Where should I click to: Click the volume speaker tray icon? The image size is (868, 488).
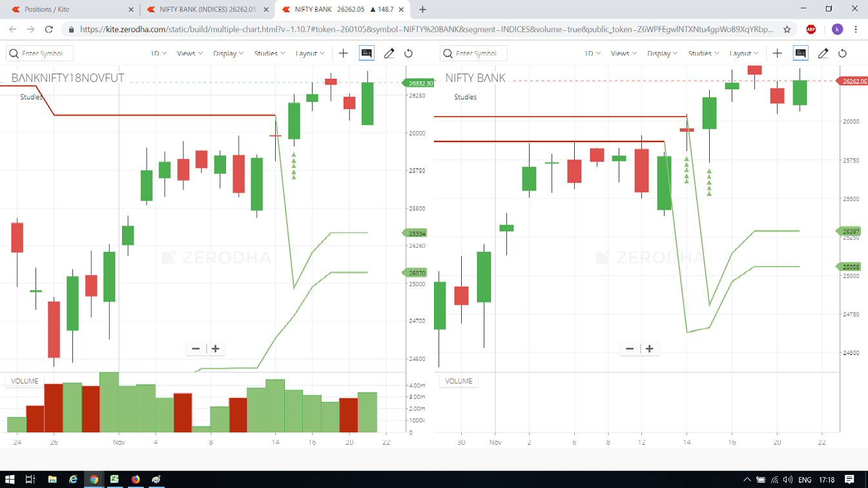tap(787, 480)
